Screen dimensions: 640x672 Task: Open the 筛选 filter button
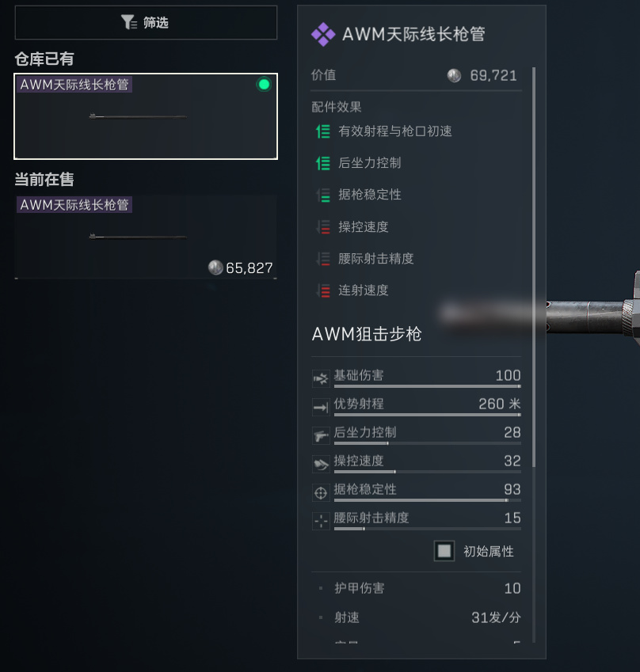146,22
